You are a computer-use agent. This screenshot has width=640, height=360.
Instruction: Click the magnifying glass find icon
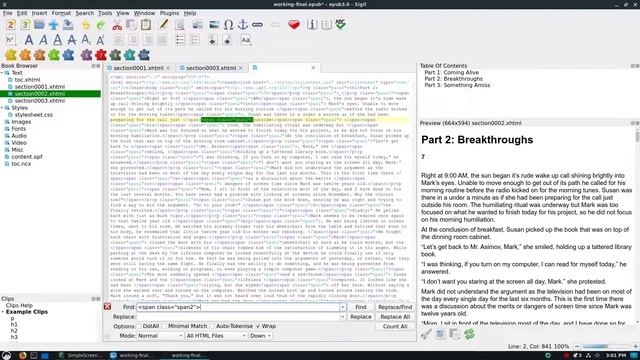point(180,25)
